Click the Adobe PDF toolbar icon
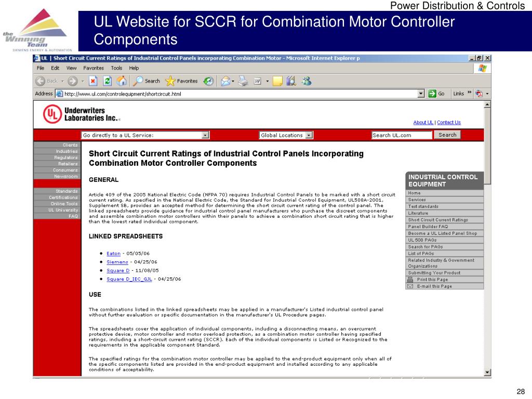 click(x=479, y=94)
